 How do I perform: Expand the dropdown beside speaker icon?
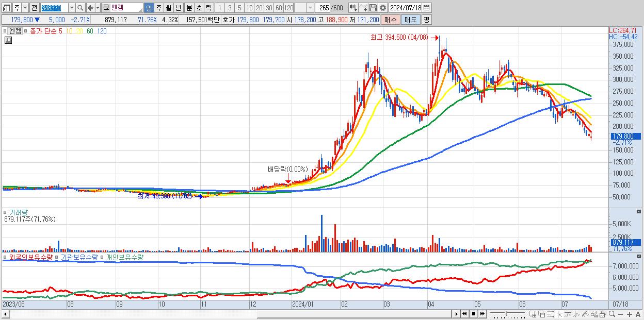[98, 8]
